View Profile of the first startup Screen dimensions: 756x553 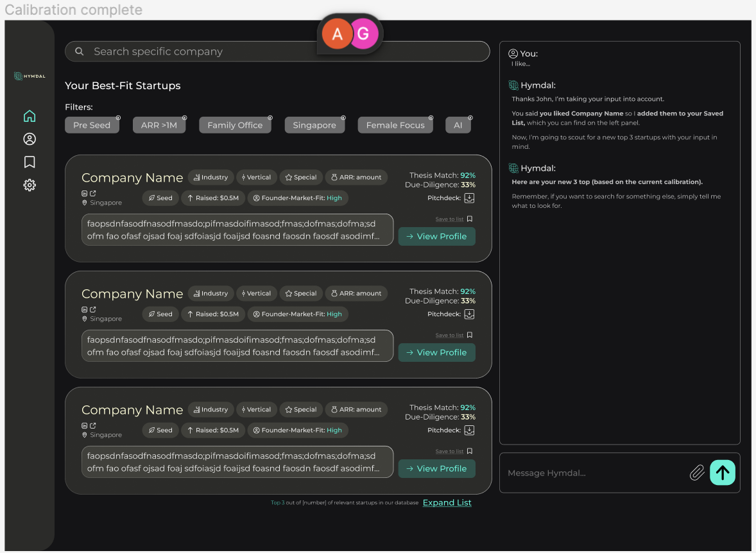(436, 237)
